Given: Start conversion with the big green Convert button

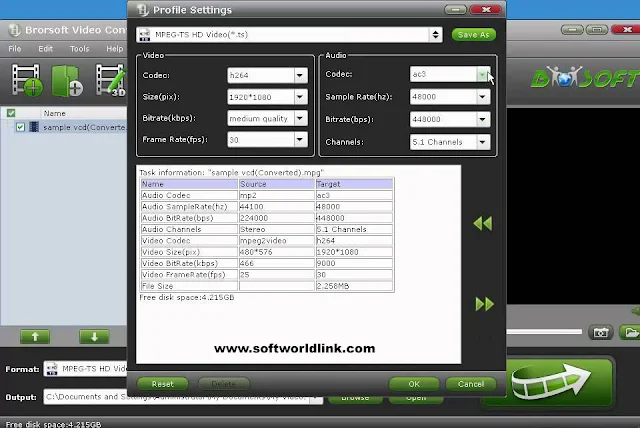Looking at the screenshot, I should click(x=548, y=382).
